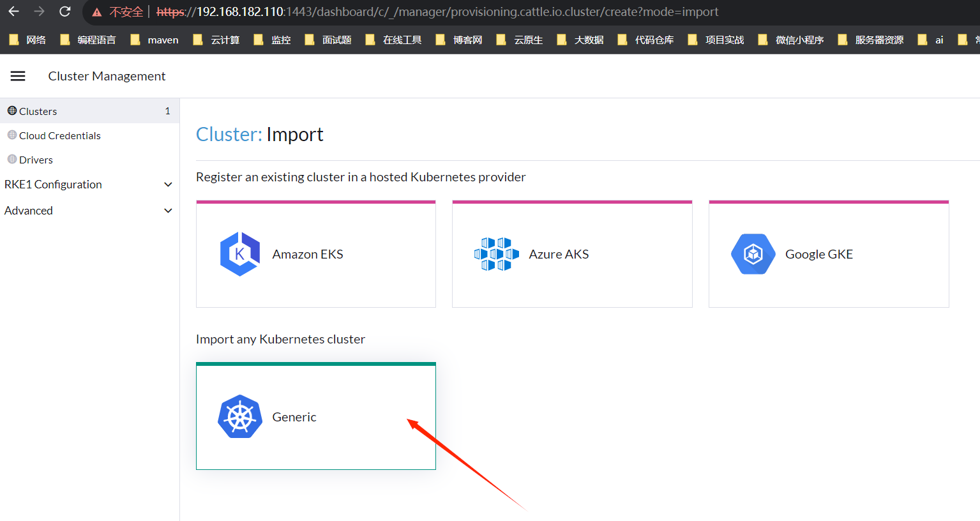The height and width of the screenshot is (521, 980).
Task: Click the globe icon beside Clusters
Action: [12, 110]
